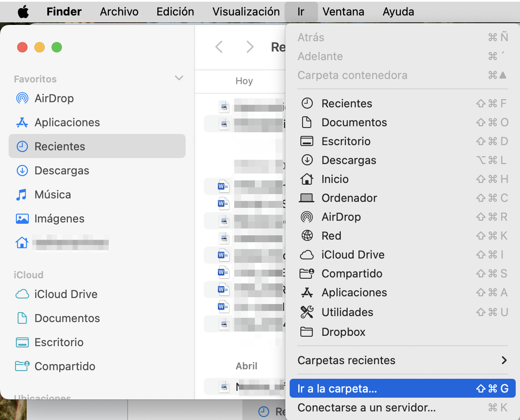The image size is (520, 420).
Task: Collapse the Favoritos section chevron
Action: coord(179,78)
